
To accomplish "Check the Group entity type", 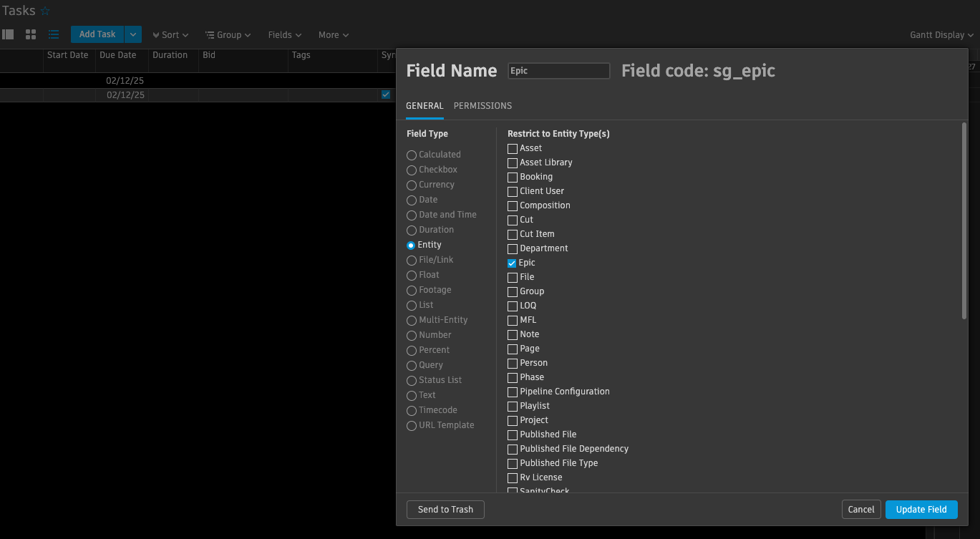I will (x=513, y=291).
